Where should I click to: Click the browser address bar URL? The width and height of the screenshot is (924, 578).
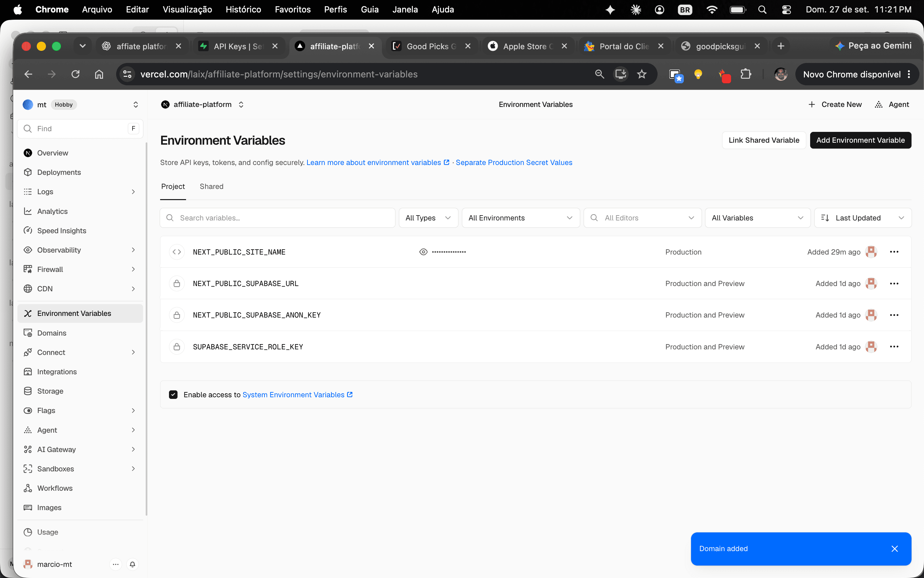pos(279,74)
